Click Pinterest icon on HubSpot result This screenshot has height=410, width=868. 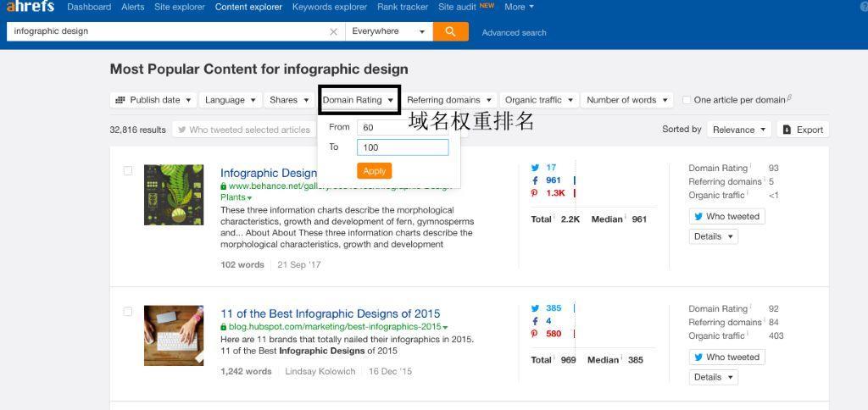tap(535, 334)
